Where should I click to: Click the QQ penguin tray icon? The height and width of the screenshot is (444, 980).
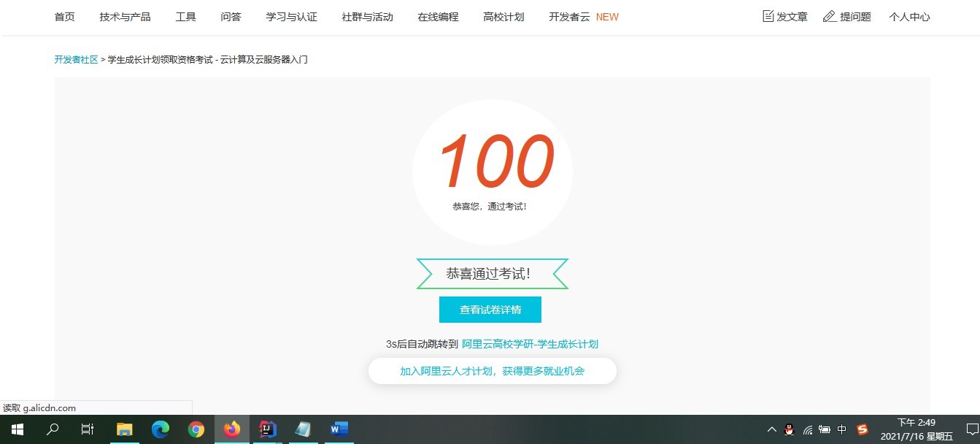(x=789, y=429)
